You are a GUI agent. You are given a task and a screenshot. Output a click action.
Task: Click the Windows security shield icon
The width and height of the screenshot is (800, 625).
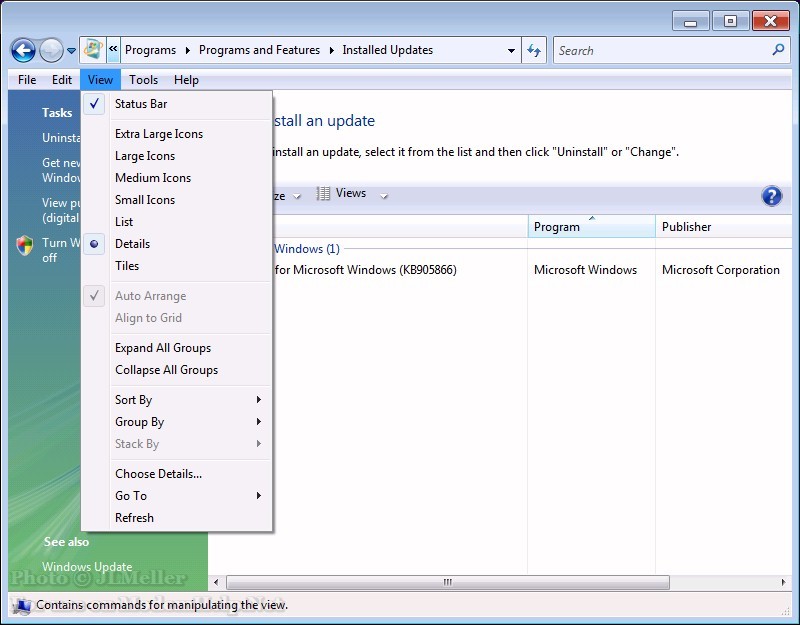pos(26,246)
